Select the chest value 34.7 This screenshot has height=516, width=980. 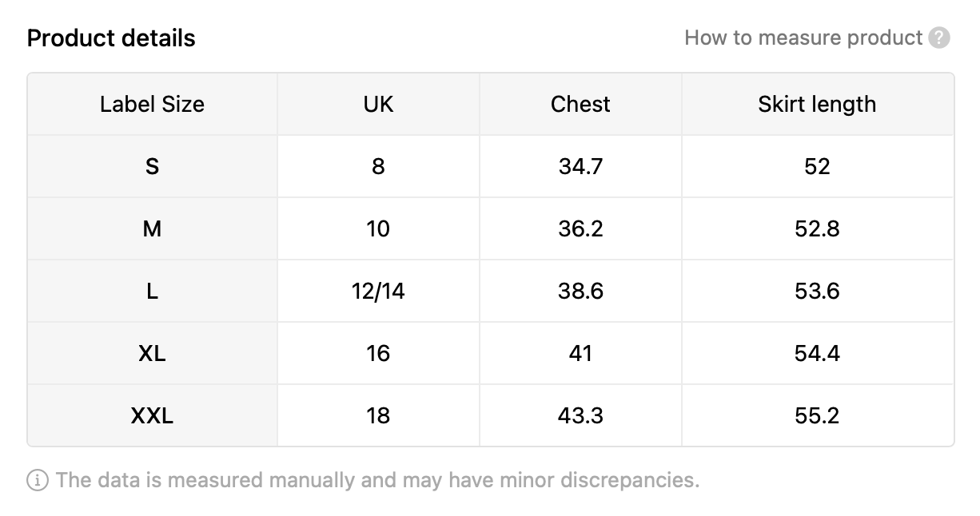tap(580, 166)
